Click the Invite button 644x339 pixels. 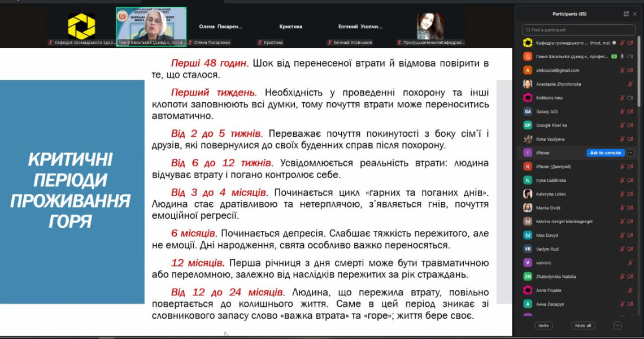[543, 325]
